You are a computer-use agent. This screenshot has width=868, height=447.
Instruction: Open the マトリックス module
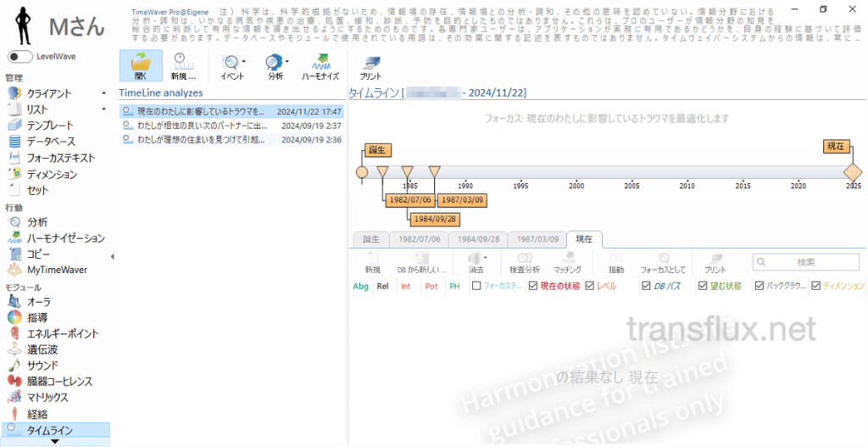[x=47, y=398]
